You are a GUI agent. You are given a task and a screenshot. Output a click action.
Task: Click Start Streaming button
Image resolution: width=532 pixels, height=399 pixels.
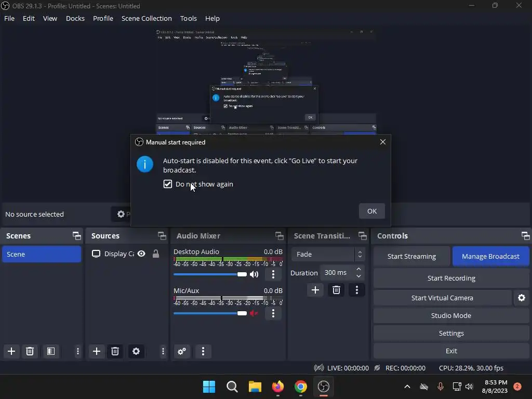[x=411, y=256]
